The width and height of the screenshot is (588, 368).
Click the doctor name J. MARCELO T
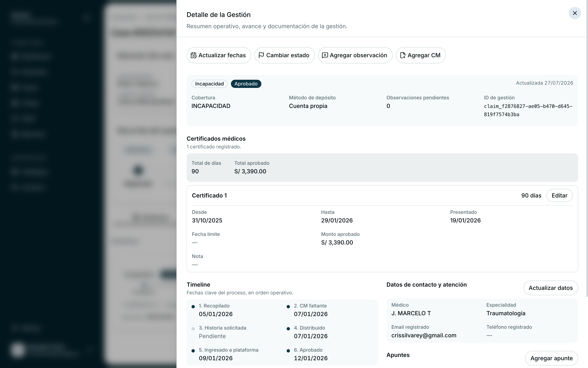[x=411, y=313]
